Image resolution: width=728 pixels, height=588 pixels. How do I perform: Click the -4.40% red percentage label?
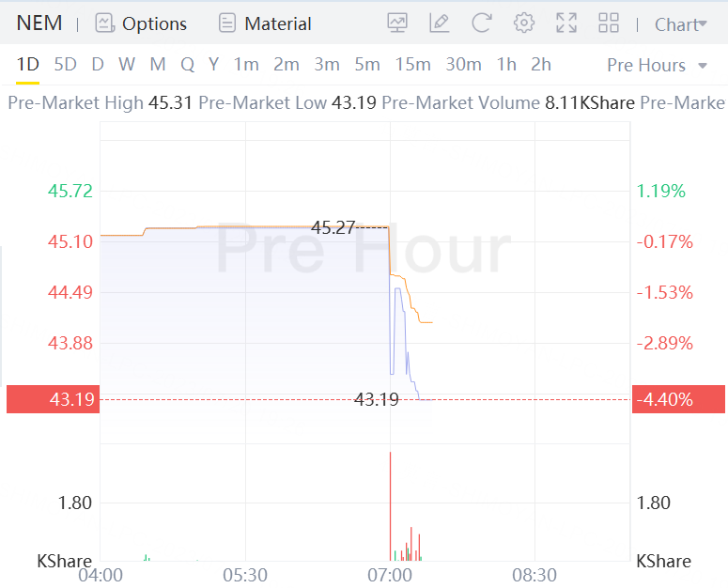pos(664,399)
